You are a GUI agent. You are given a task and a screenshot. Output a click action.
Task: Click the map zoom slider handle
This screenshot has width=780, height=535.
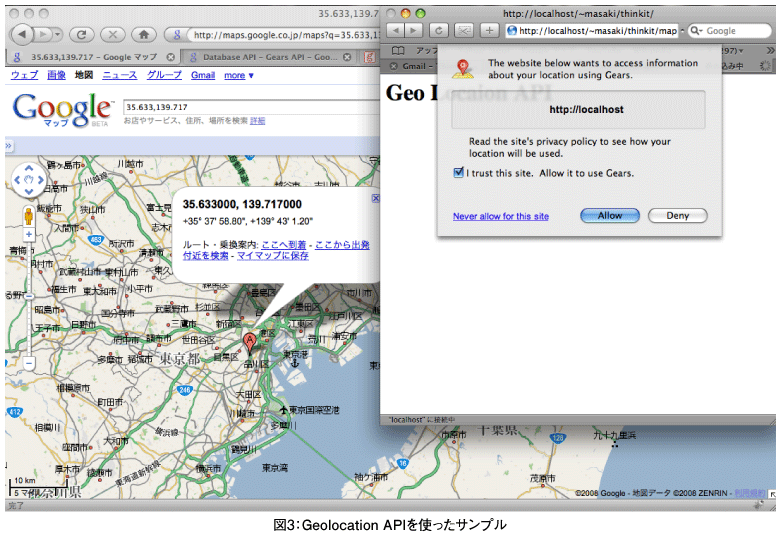[x=29, y=297]
